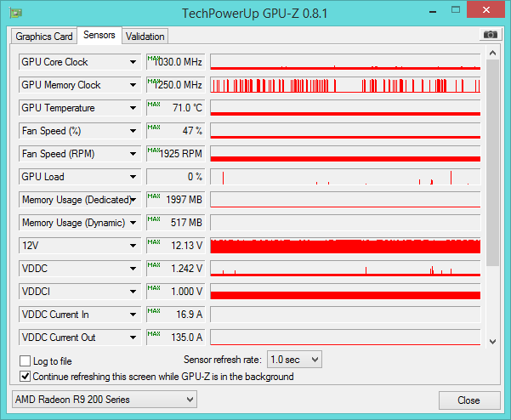This screenshot has width=511, height=420.
Task: Click the 0 % GPU load value
Action: tap(176, 177)
